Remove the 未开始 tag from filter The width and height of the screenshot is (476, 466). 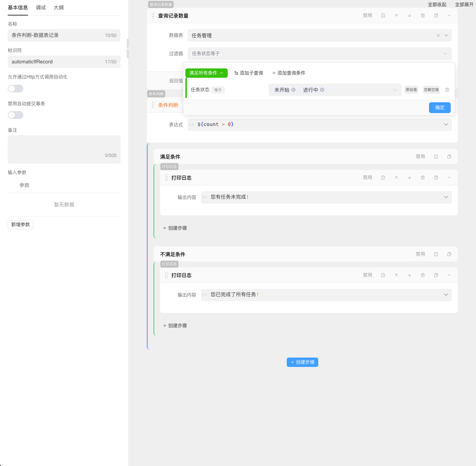click(x=293, y=90)
